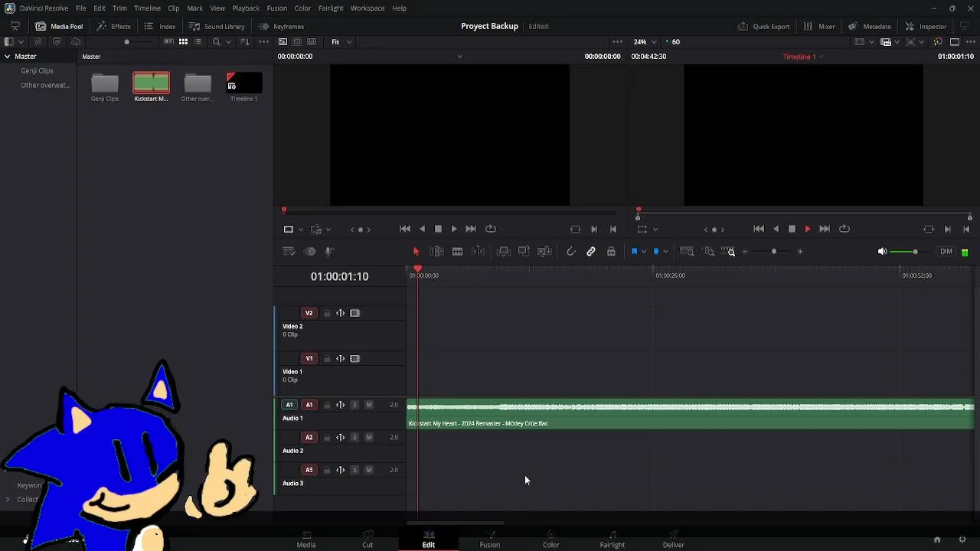Open the Mixer panel
The image size is (980, 551).
[x=819, y=26]
